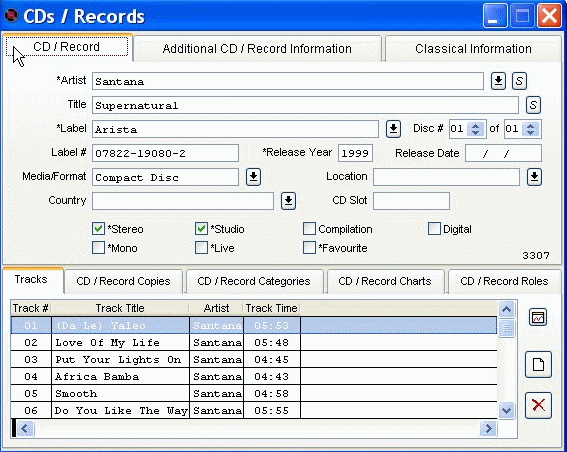Click the Release Year field 1999
This screenshot has width=567, height=452.
[x=355, y=153]
